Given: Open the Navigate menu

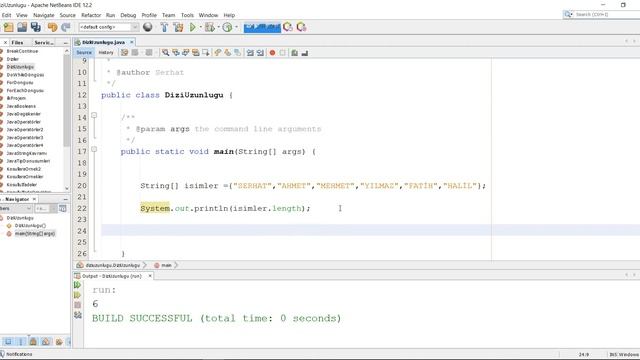Looking at the screenshot, I should tap(44, 15).
